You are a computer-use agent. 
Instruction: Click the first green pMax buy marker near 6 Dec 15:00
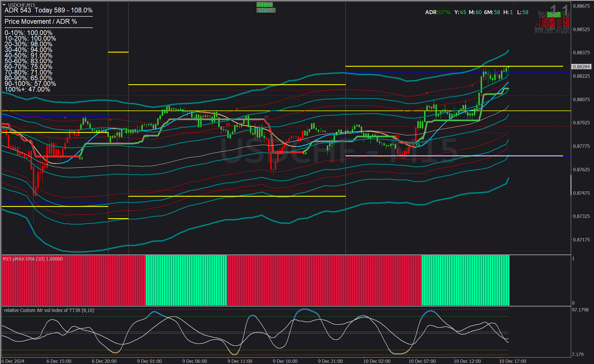[81, 158]
